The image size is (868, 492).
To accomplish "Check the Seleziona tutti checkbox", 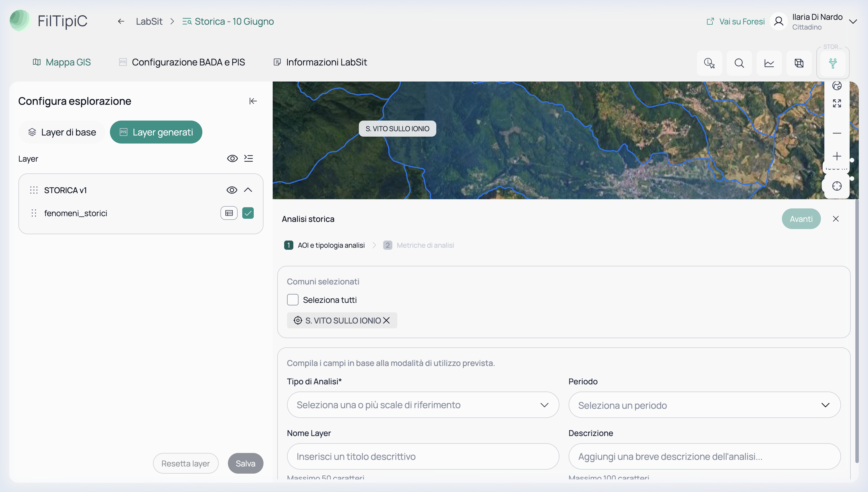I will point(292,300).
